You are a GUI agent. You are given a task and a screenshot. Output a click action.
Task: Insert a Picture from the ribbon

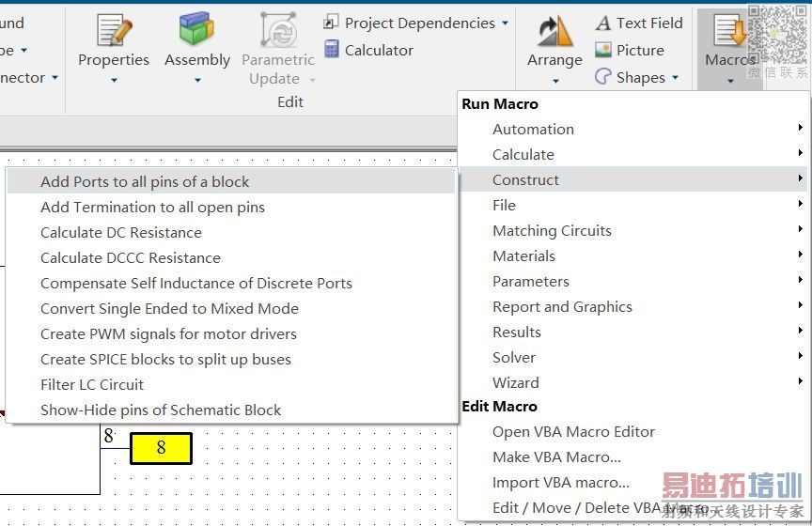click(630, 50)
